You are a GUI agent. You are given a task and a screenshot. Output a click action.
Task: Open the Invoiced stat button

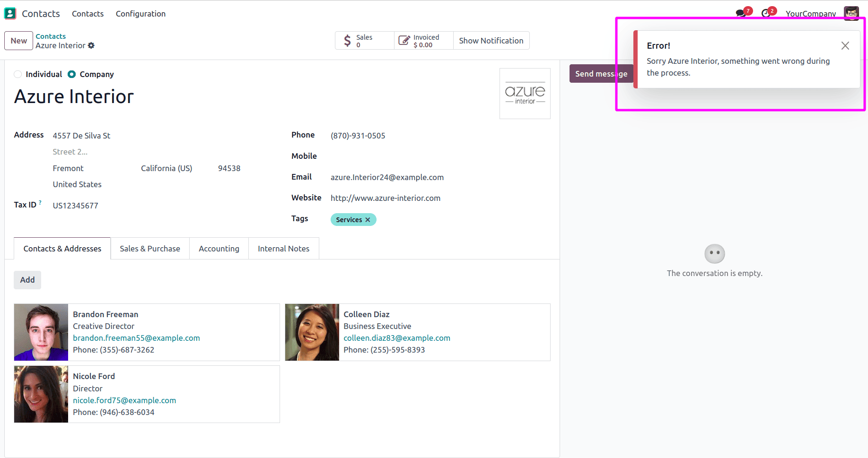(424, 41)
